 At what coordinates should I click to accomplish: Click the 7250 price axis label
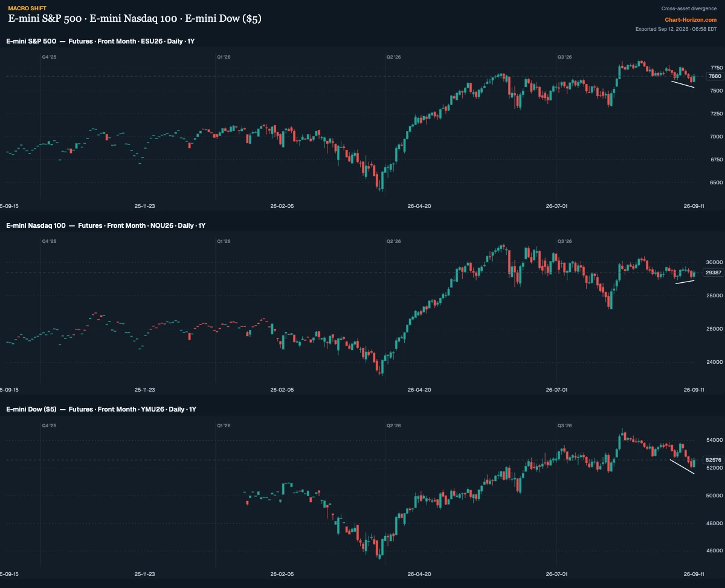click(x=717, y=114)
